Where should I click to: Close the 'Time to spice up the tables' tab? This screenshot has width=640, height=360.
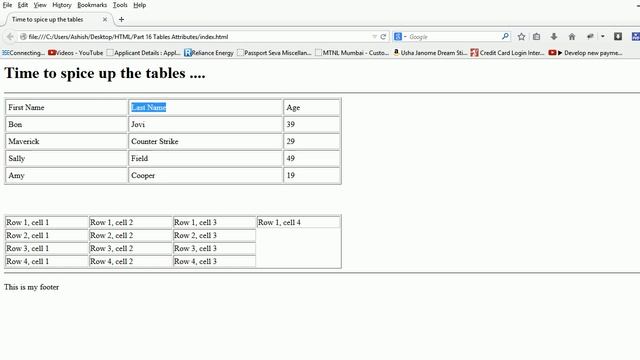tap(105, 19)
